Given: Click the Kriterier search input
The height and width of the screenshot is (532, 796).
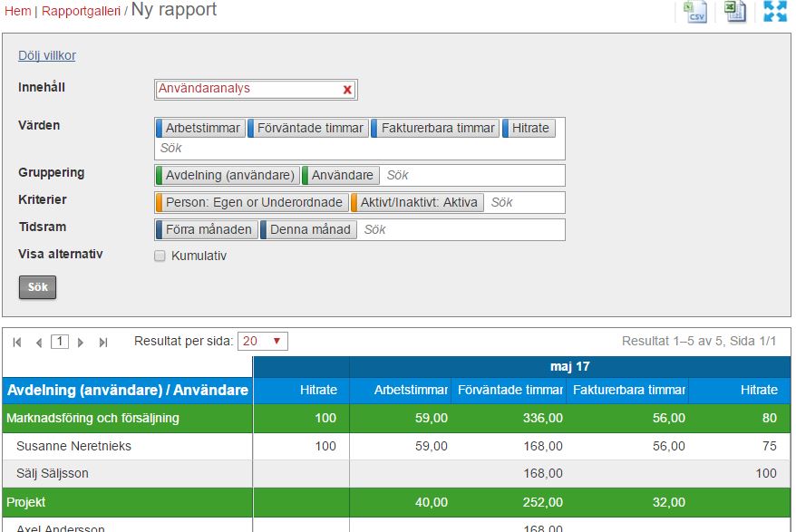Looking at the screenshot, I should pos(524,202).
